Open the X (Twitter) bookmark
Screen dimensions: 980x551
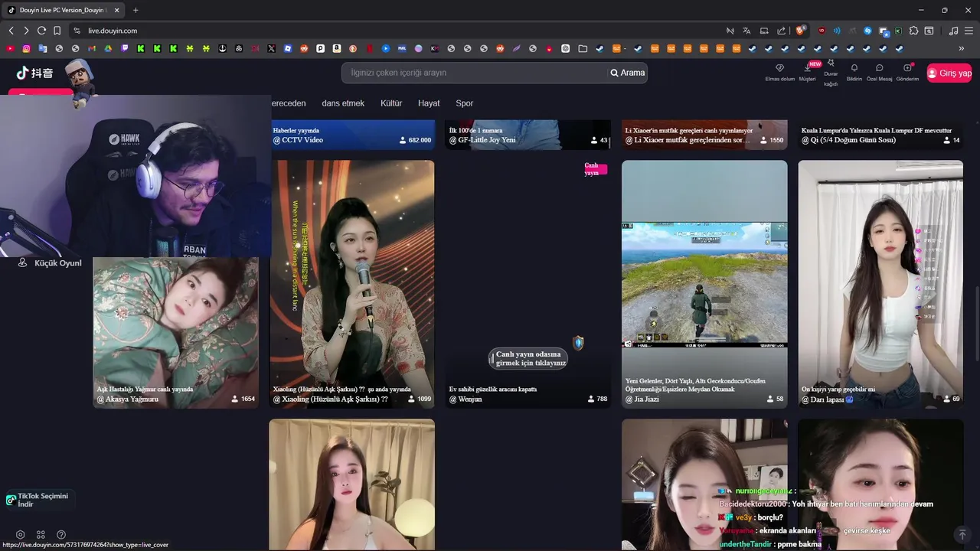click(271, 48)
